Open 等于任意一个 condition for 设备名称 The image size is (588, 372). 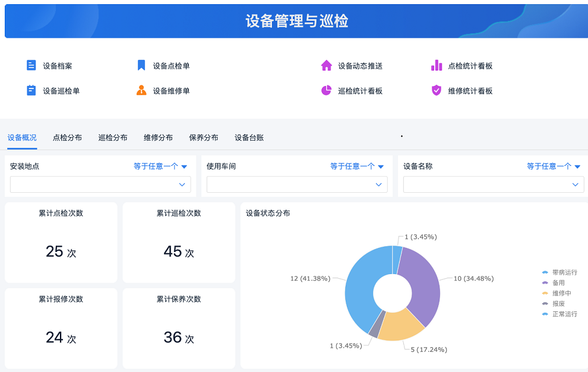click(554, 166)
